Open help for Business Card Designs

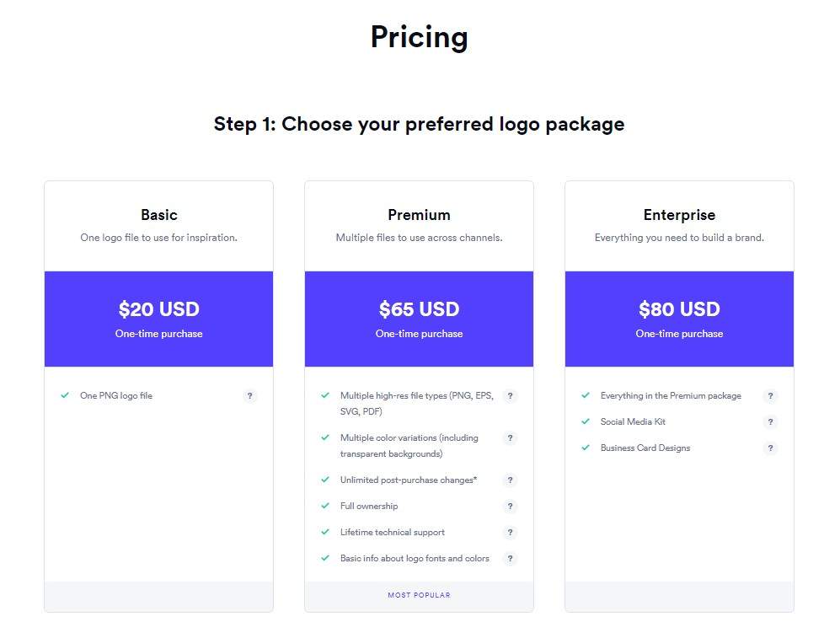coord(770,448)
